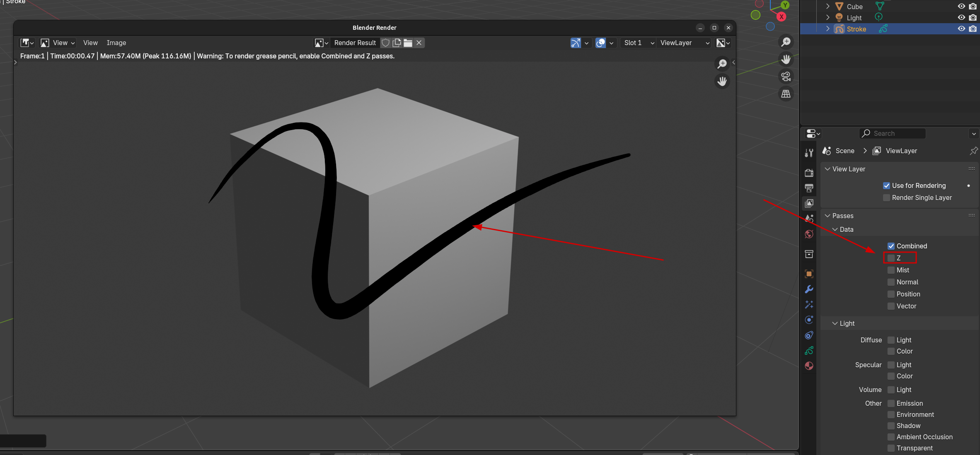Viewport: 980px width, 455px height.
Task: Open the grease pencil Data properties tab
Action: [809, 351]
